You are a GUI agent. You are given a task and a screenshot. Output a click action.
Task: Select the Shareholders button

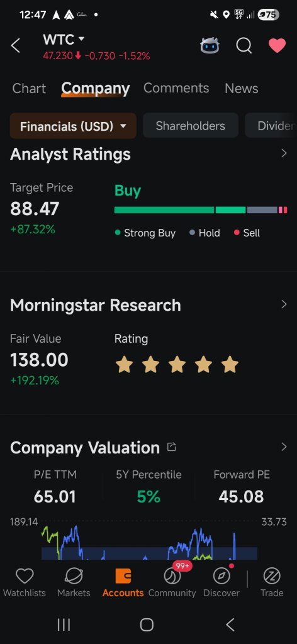[191, 126]
